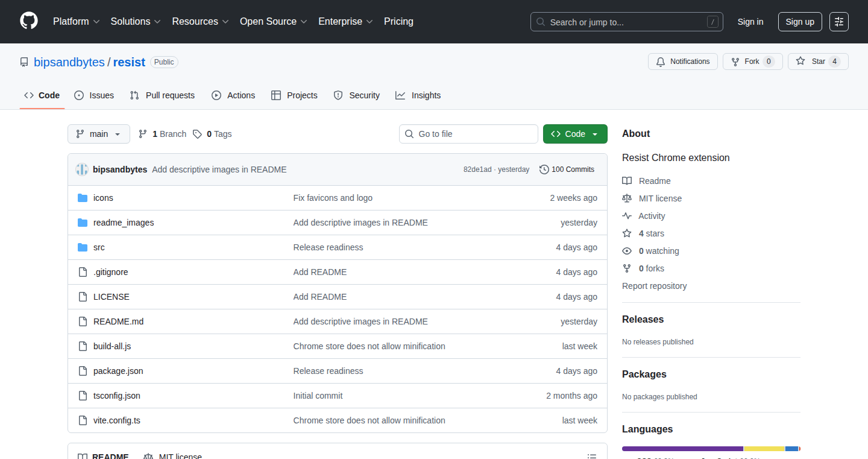Click the eye icon next to watching

point(627,251)
